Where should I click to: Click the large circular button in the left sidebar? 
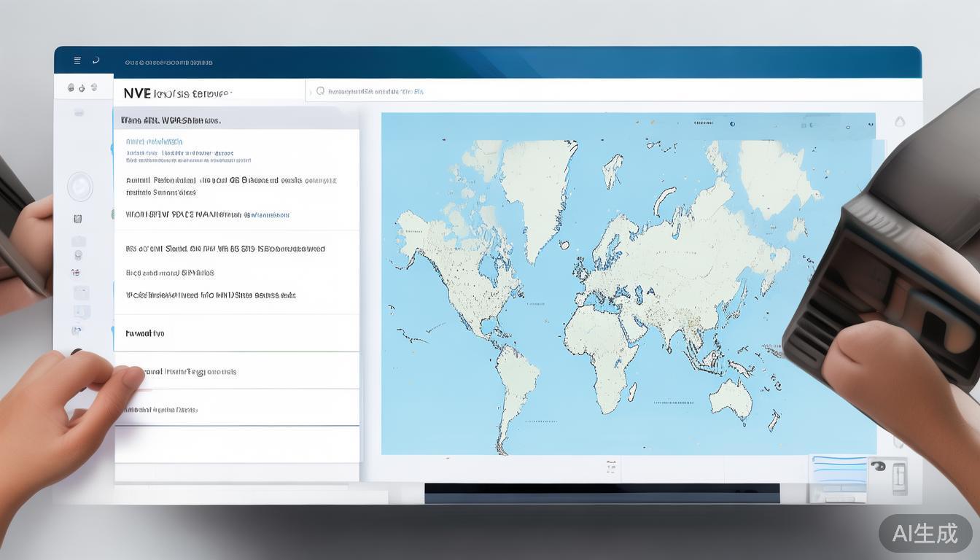coord(79,187)
